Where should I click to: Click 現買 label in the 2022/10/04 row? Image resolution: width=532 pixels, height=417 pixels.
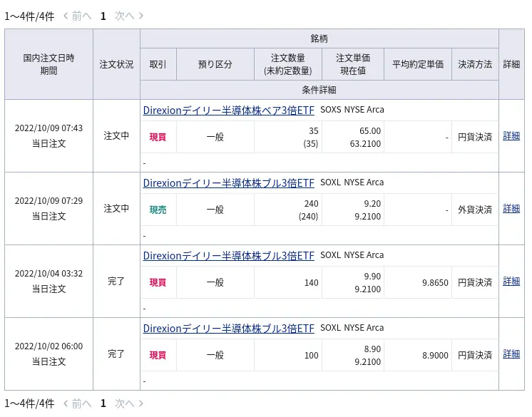158,282
